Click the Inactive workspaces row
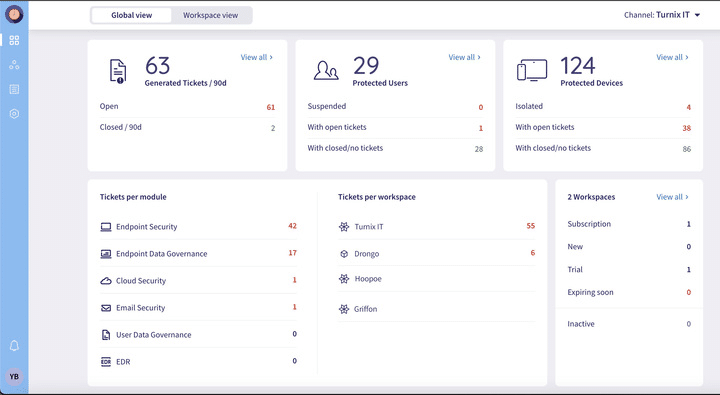The image size is (720, 395). (629, 324)
